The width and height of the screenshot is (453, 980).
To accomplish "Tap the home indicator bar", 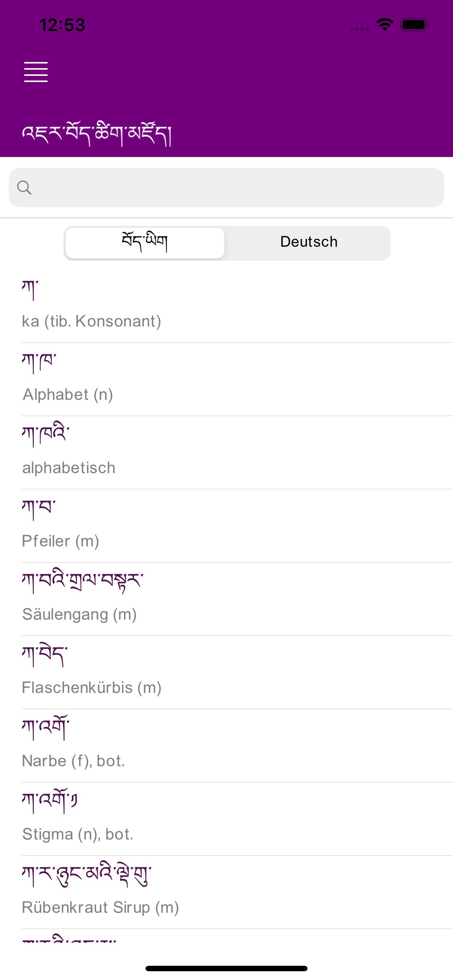I will coord(226,968).
